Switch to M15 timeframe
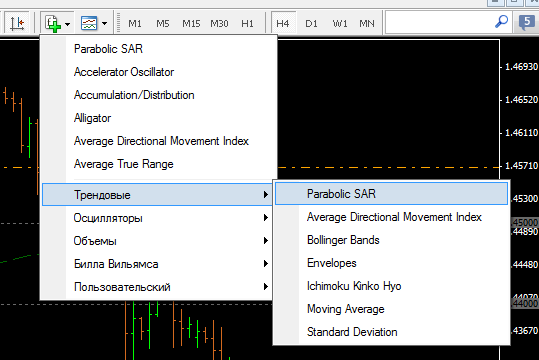 [x=191, y=24]
